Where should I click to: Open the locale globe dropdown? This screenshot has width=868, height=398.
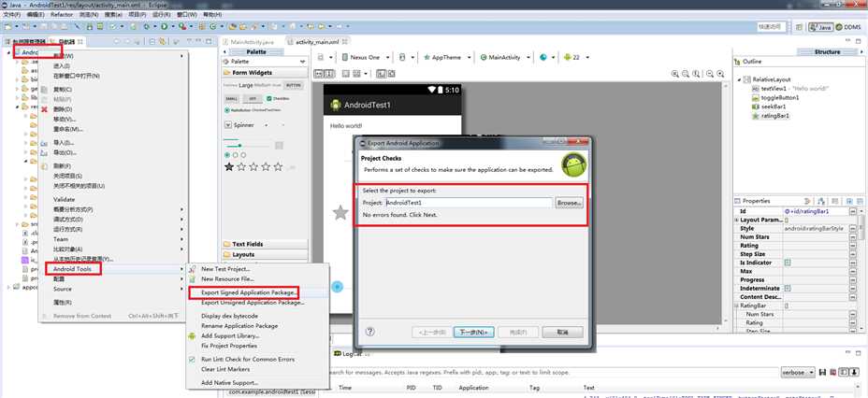(547, 58)
